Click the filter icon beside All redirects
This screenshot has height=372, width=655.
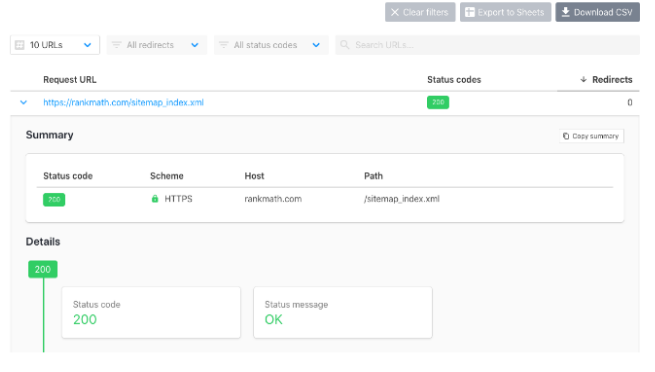116,45
